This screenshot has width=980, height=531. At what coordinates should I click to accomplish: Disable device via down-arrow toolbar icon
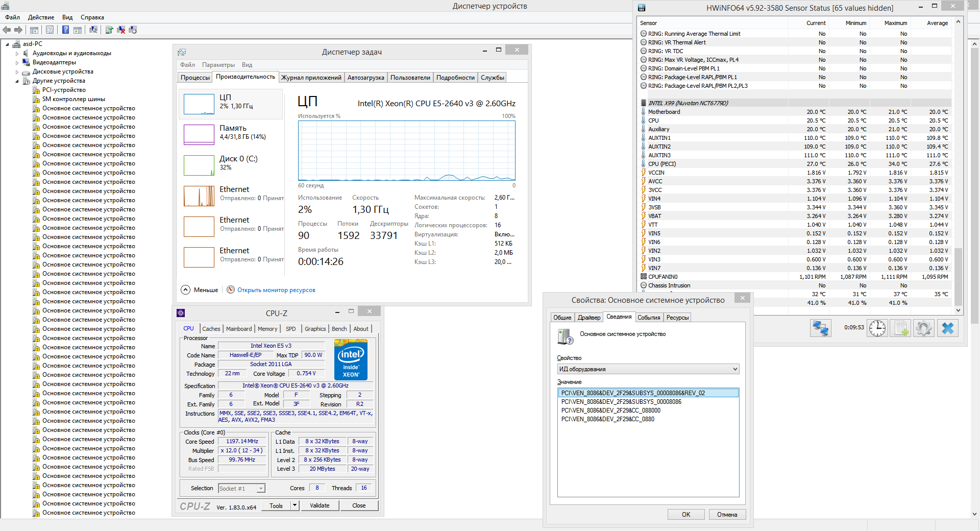pos(133,30)
